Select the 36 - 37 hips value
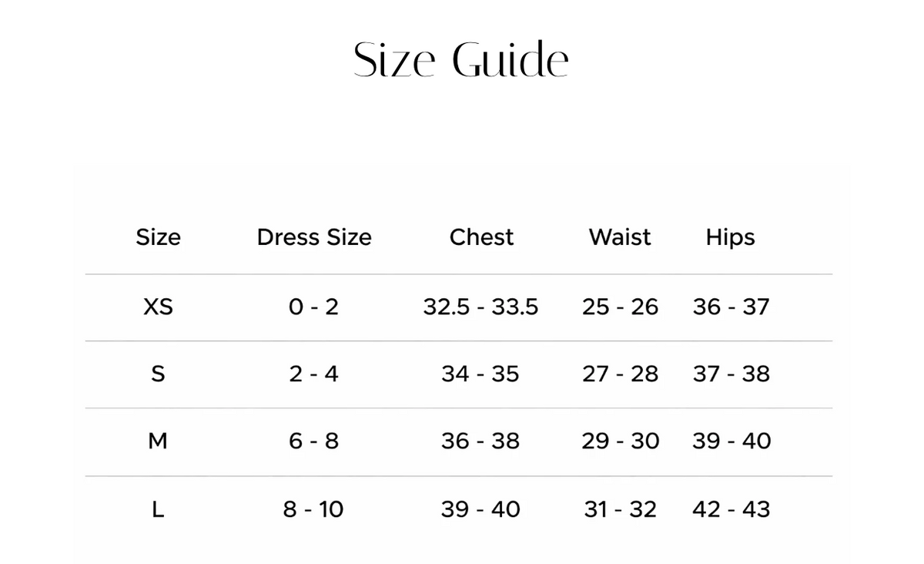The height and width of the screenshot is (564, 924). tap(731, 307)
